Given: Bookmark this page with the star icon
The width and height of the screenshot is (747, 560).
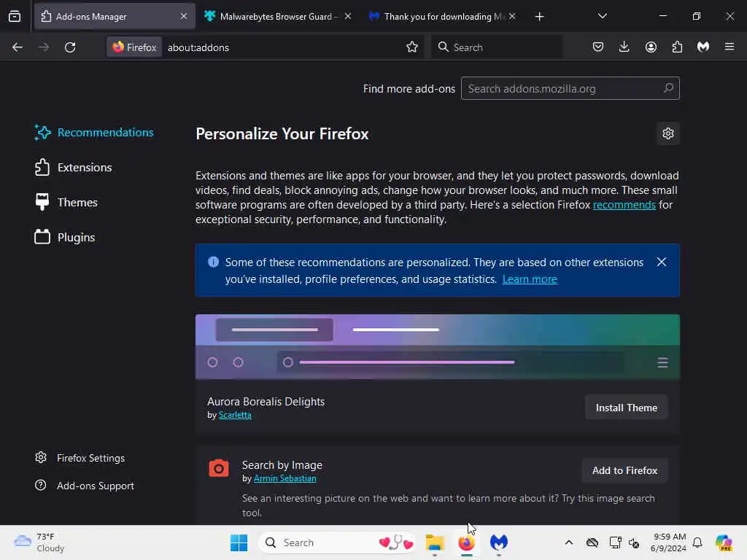Looking at the screenshot, I should pyautogui.click(x=412, y=47).
